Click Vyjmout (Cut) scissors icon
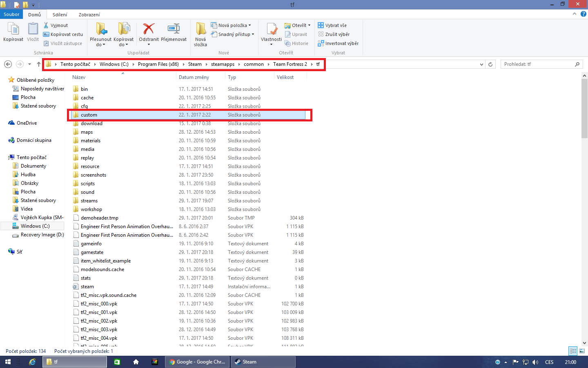This screenshot has height=368, width=588. coord(46,25)
